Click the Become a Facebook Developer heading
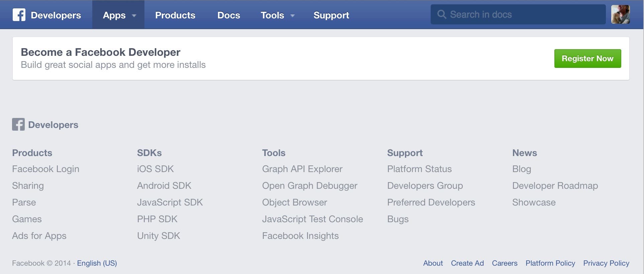The height and width of the screenshot is (274, 644). tap(101, 52)
